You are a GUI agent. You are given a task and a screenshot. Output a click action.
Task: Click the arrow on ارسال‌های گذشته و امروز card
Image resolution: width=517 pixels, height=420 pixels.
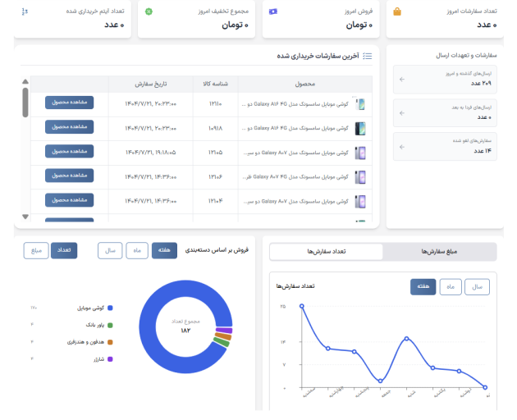pyautogui.click(x=401, y=80)
